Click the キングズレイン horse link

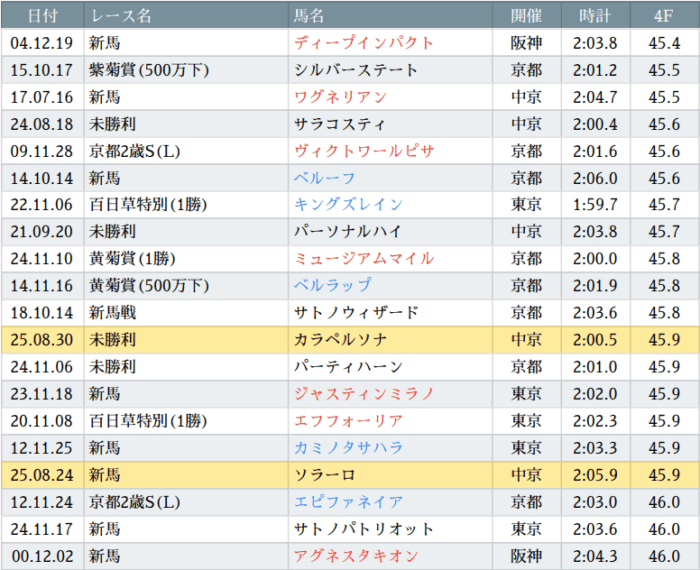tap(348, 205)
